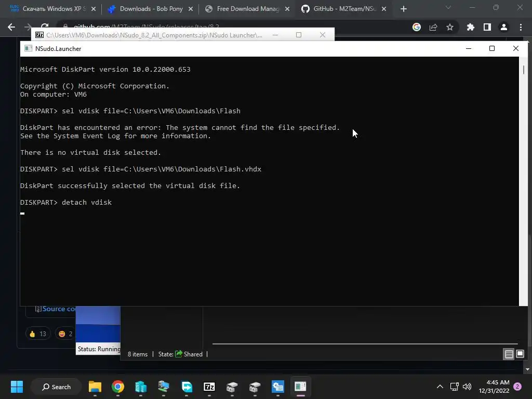Open the virtual machine connection taskbar icon

[164, 387]
